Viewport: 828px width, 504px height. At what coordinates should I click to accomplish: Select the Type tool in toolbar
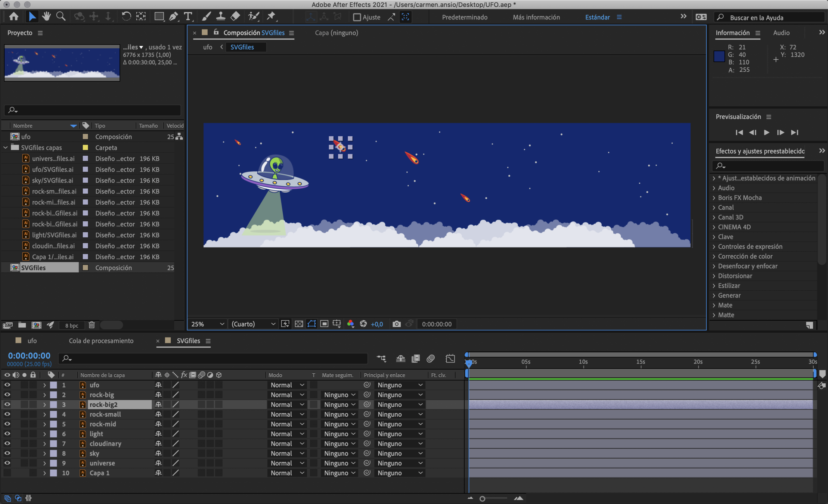coord(188,17)
